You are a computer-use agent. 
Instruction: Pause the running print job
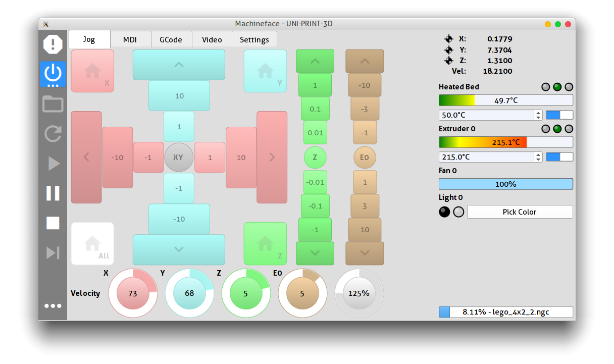[53, 193]
